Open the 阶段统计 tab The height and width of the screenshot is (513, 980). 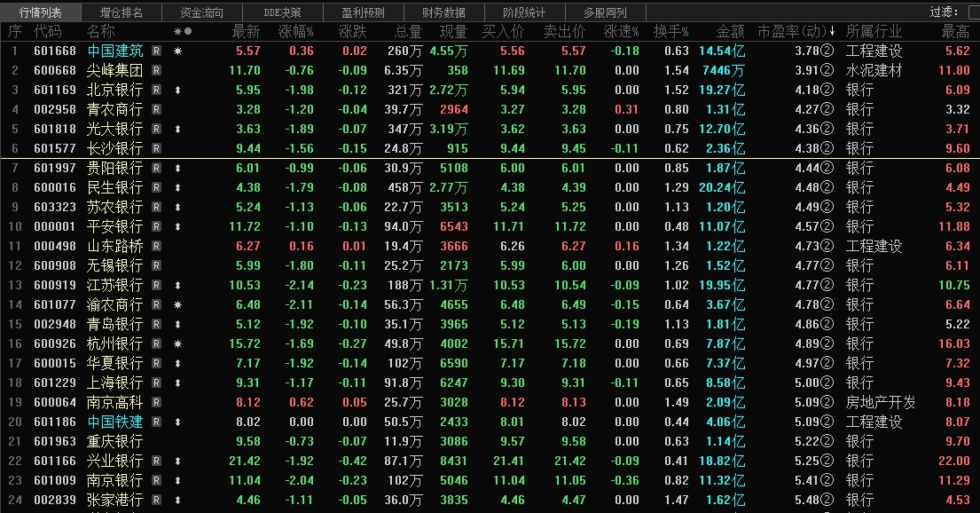524,12
